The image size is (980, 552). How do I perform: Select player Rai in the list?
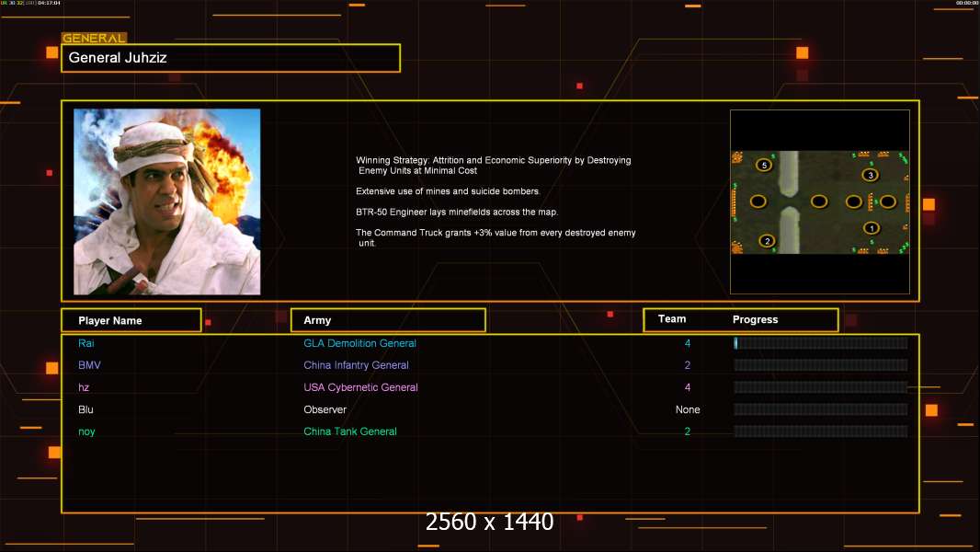coord(86,343)
